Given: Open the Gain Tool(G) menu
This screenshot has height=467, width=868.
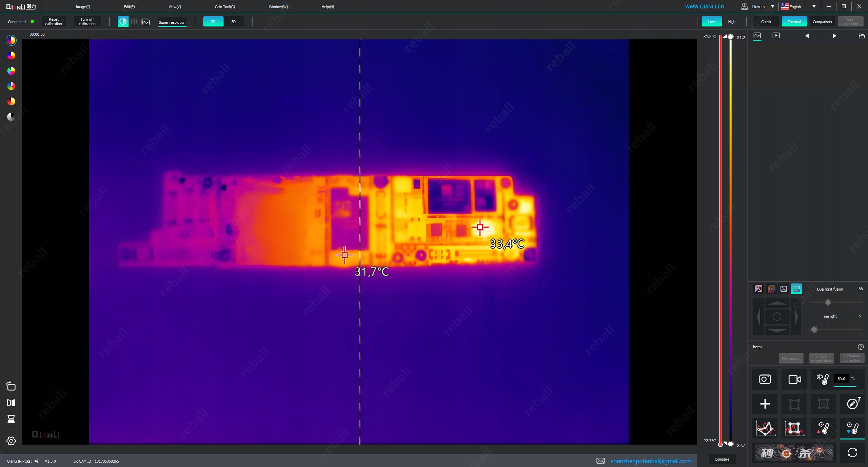Looking at the screenshot, I should (x=224, y=7).
